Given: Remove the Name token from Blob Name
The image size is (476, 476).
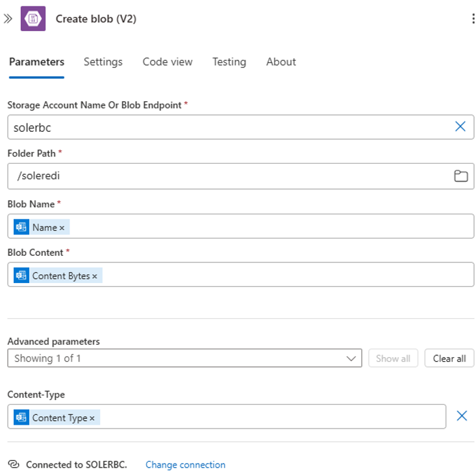Looking at the screenshot, I should coord(62,228).
